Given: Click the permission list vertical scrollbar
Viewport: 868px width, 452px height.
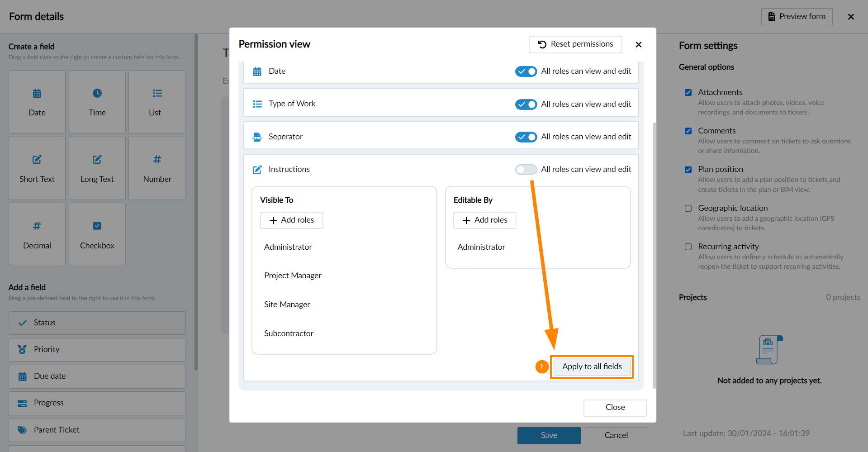Looking at the screenshot, I should point(654,256).
